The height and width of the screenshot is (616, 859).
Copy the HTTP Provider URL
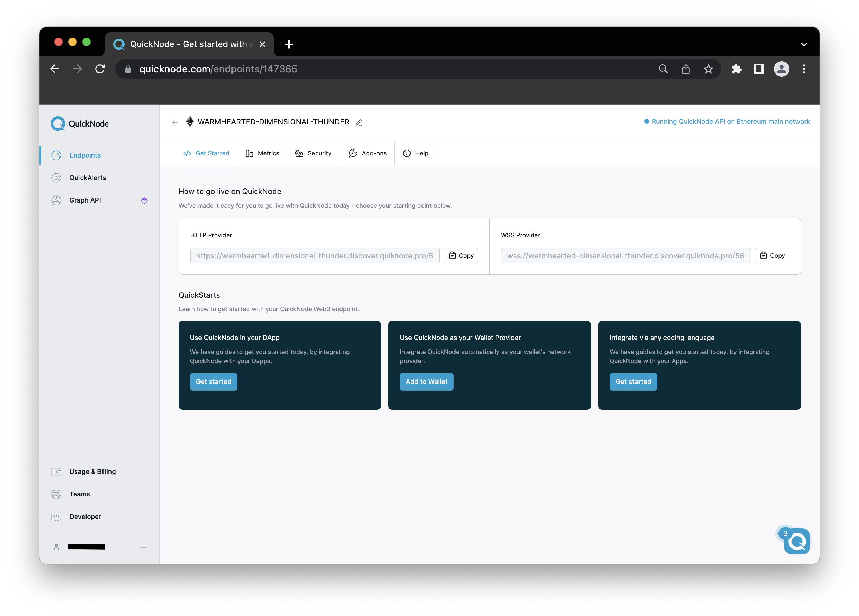point(460,256)
